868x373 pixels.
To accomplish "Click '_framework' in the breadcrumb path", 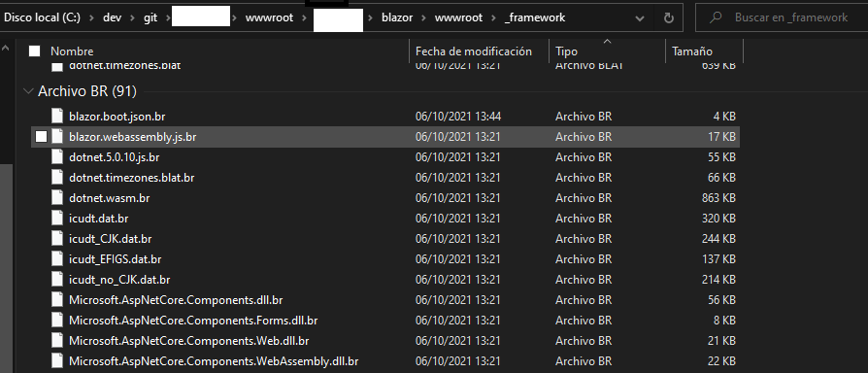I will (x=535, y=17).
